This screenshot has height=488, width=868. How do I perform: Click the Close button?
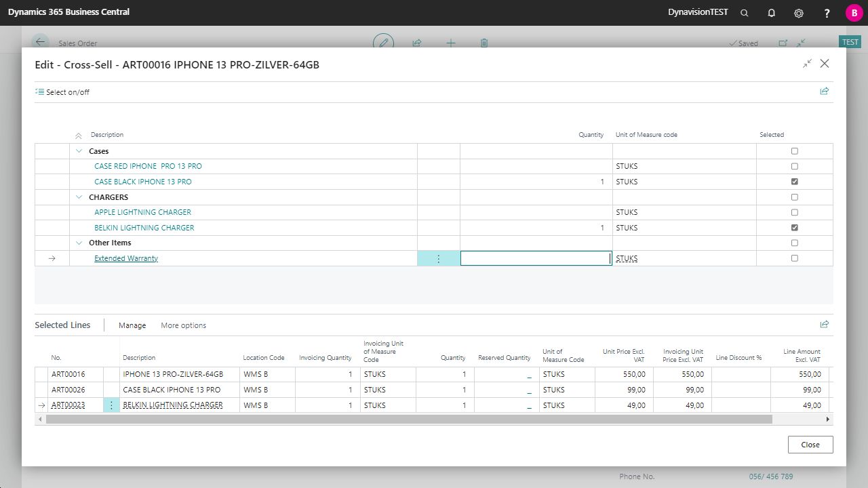click(x=810, y=445)
